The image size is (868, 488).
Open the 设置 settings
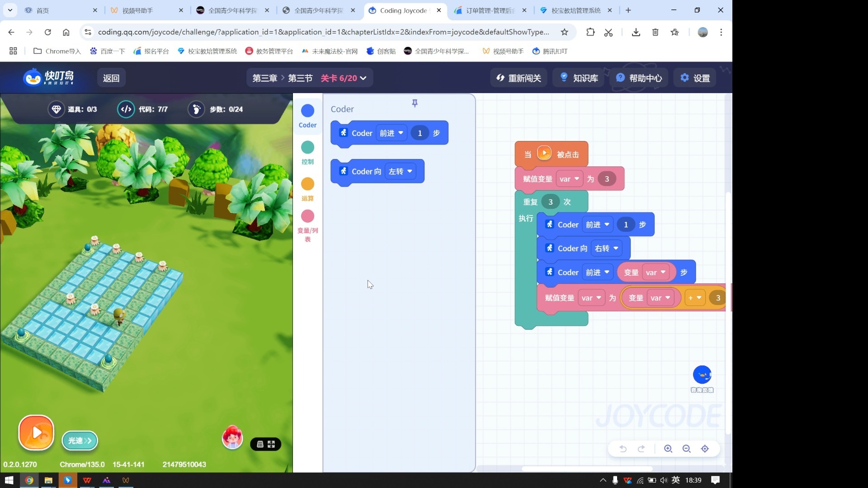point(695,78)
